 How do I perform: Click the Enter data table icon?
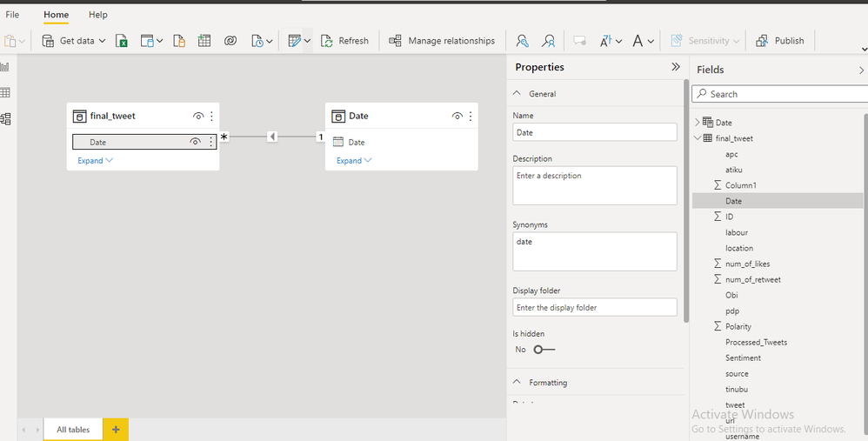[x=204, y=41]
